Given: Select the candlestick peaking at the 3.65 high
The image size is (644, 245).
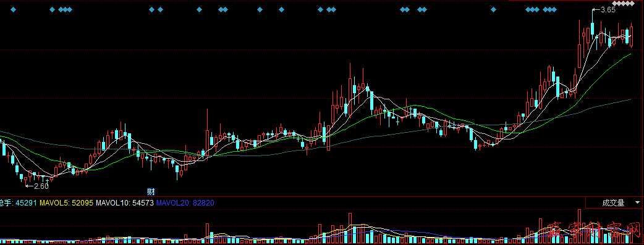Looking at the screenshot, I should click(593, 29).
